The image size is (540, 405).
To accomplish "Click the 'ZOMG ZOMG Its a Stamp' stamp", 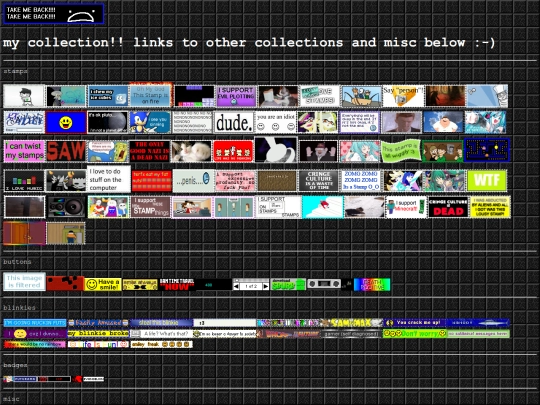I will click(361, 180).
